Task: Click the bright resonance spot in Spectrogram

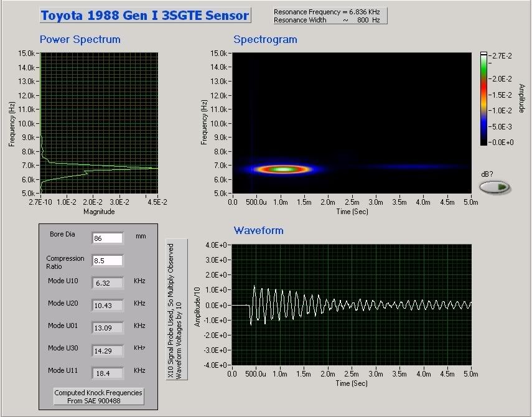Action: pyautogui.click(x=283, y=169)
